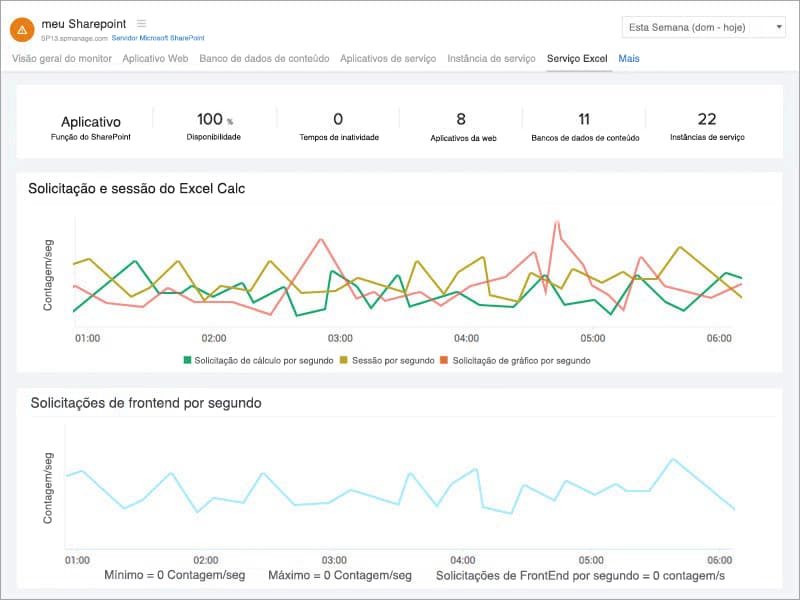Expand the Mais menu

click(630, 59)
